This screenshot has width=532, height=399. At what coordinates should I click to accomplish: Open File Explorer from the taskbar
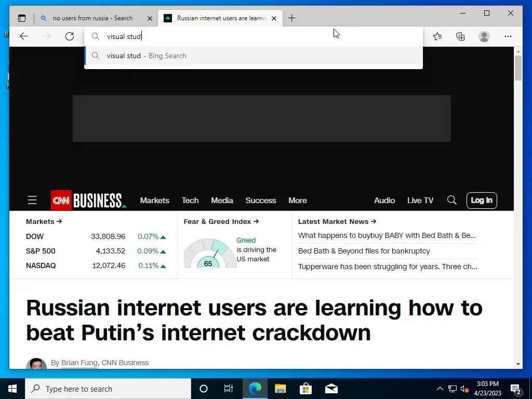pos(280,389)
